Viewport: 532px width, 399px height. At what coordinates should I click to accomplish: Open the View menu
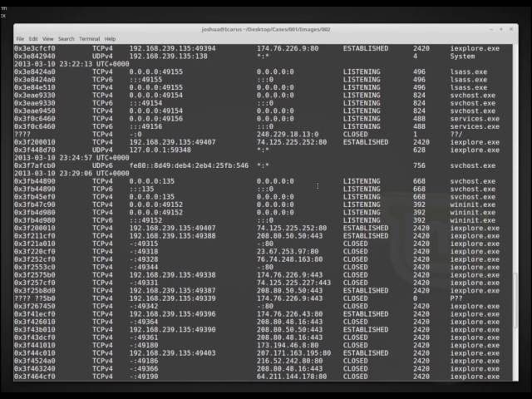48,39
